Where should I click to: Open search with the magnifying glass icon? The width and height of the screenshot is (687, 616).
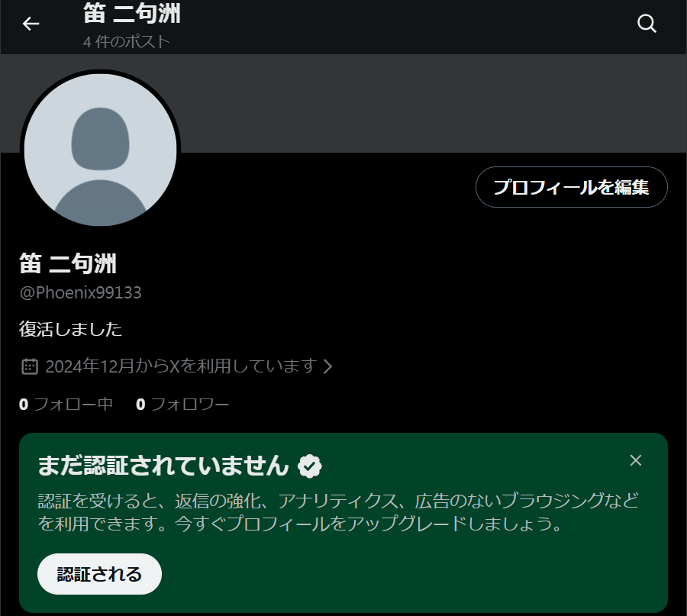point(647,24)
